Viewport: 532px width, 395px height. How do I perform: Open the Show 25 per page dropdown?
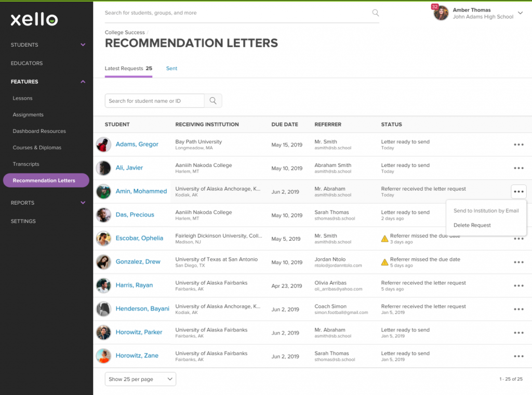[140, 379]
